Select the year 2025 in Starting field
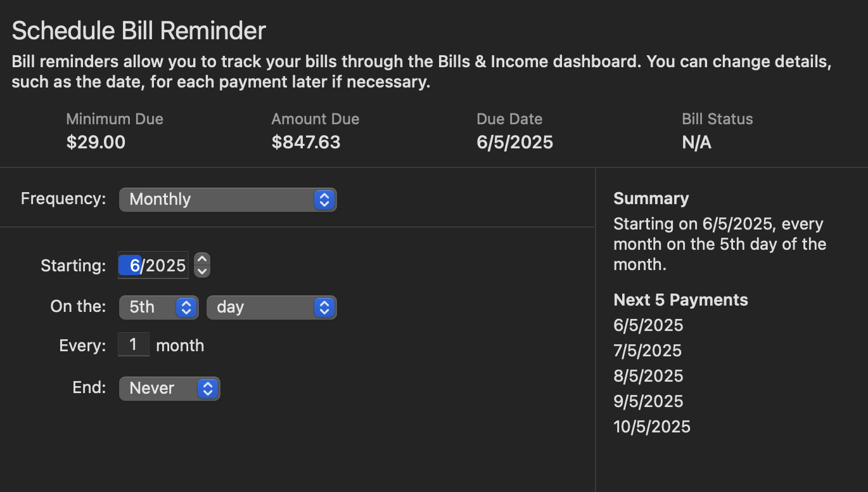 pyautogui.click(x=165, y=266)
